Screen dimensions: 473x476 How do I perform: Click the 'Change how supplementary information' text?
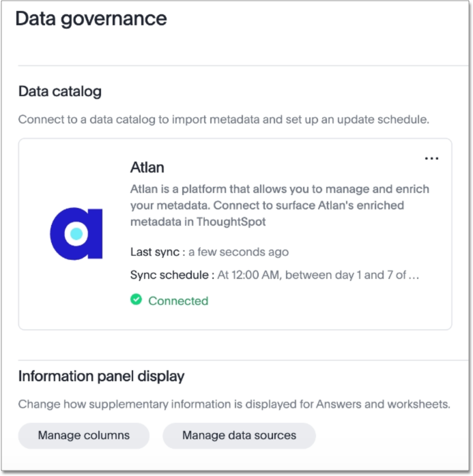[x=234, y=404]
